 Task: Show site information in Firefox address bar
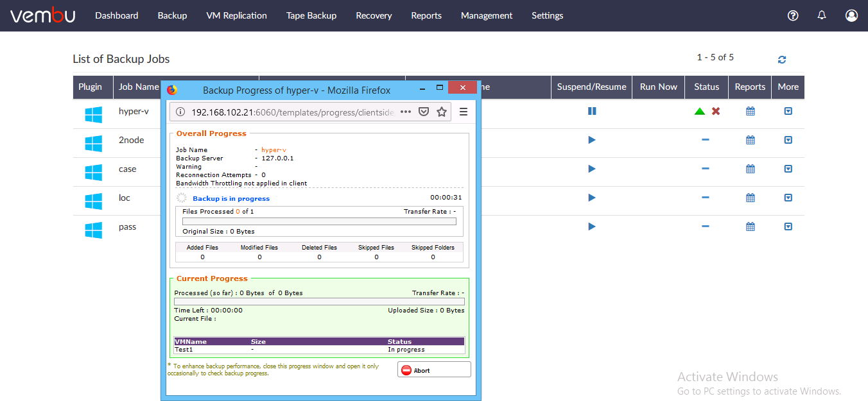point(180,112)
